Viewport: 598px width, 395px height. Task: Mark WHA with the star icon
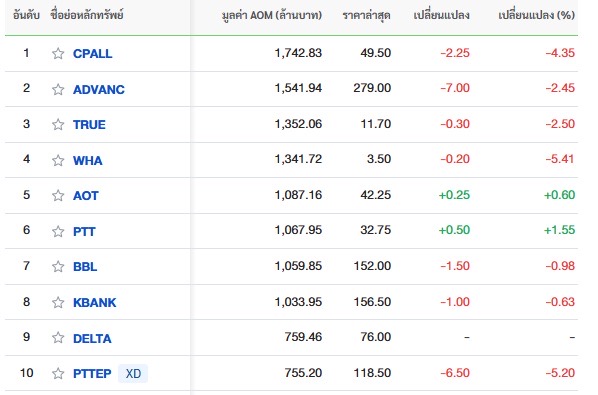(58, 160)
